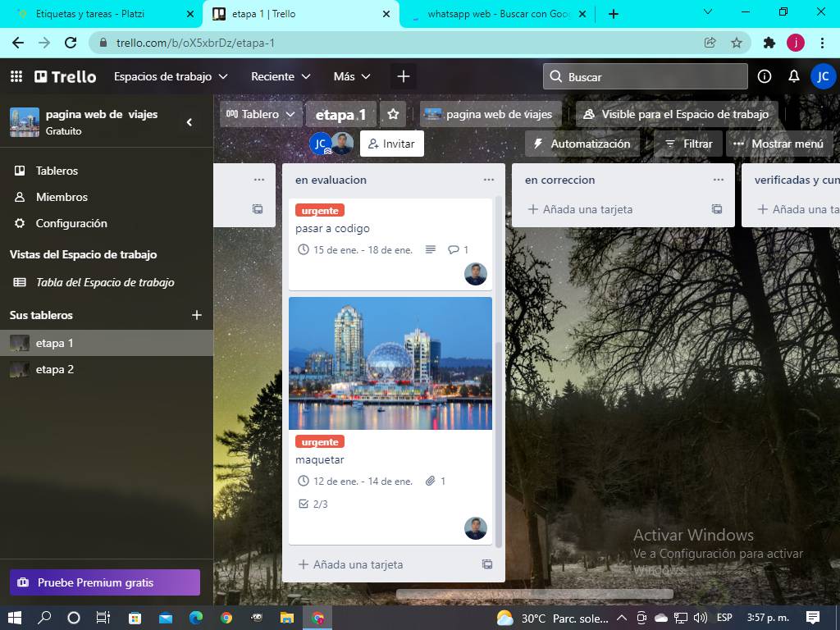The height and width of the screenshot is (630, 840).
Task: Click the 'en evaluacion' list vertical scrollbar
Action: [499, 445]
